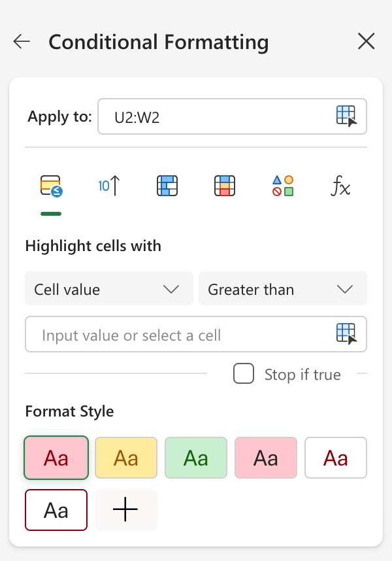Select the Highlight Cells rule type icon
The width and height of the screenshot is (392, 561).
[x=51, y=186]
